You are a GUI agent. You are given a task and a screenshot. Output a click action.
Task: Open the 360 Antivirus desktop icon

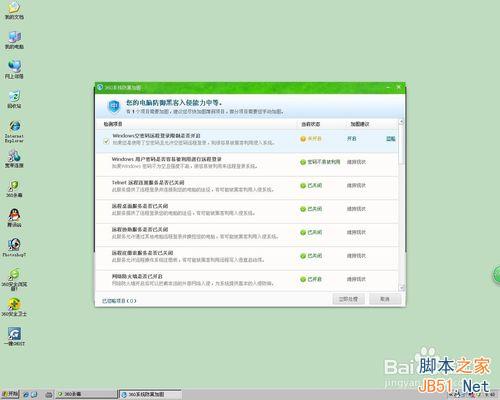pyautogui.click(x=14, y=188)
